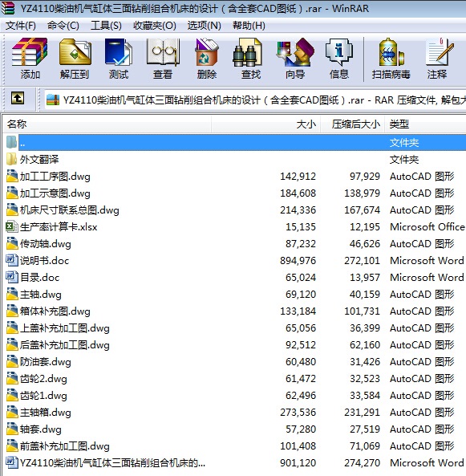The image size is (466, 476).
Task: Select the 外文翻译 folder name
Action: tap(39, 160)
